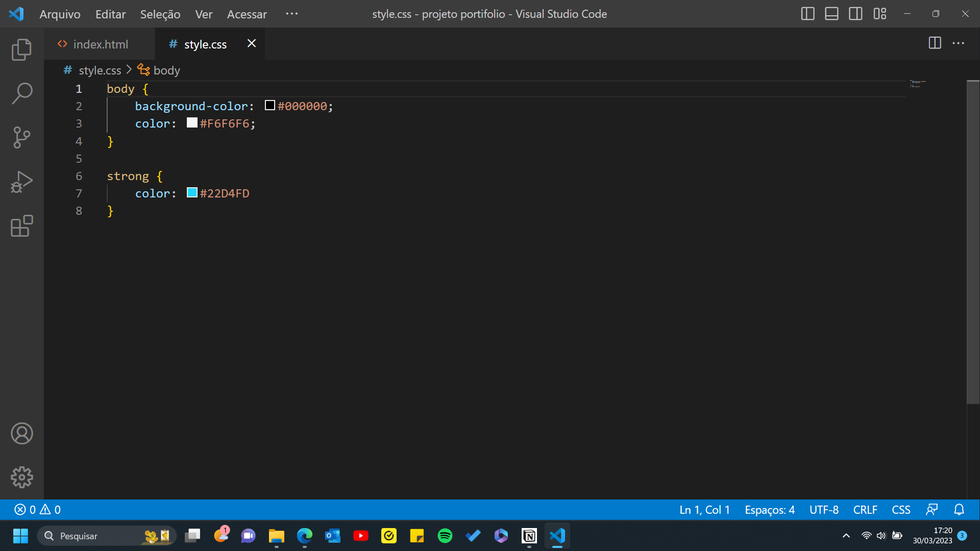Viewport: 980px width, 551px height.
Task: Open the Editar menu
Action: click(x=110, y=14)
